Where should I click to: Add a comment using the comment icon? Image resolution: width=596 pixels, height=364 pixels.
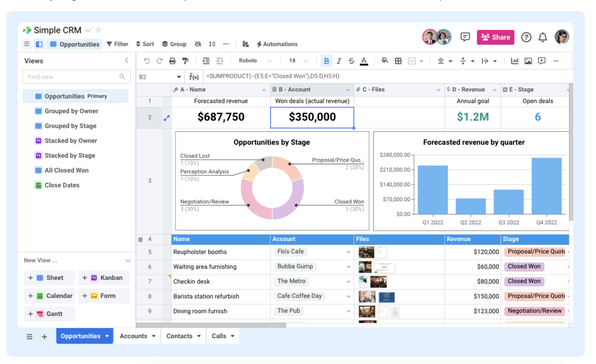coord(541,61)
